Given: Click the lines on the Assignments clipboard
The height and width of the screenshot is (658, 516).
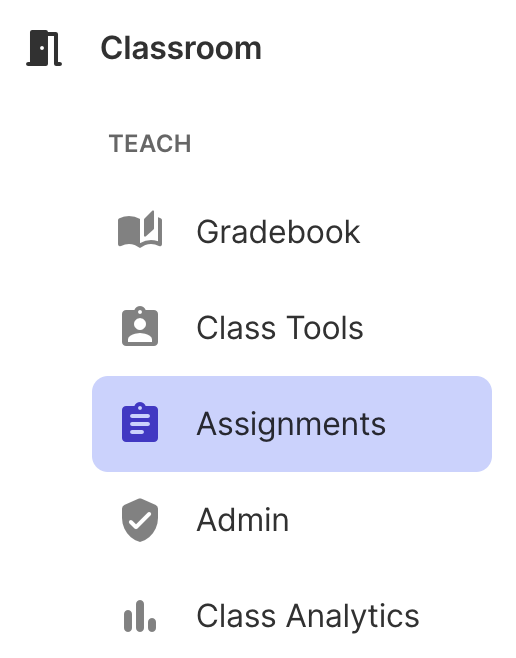Looking at the screenshot, I should (x=140, y=424).
